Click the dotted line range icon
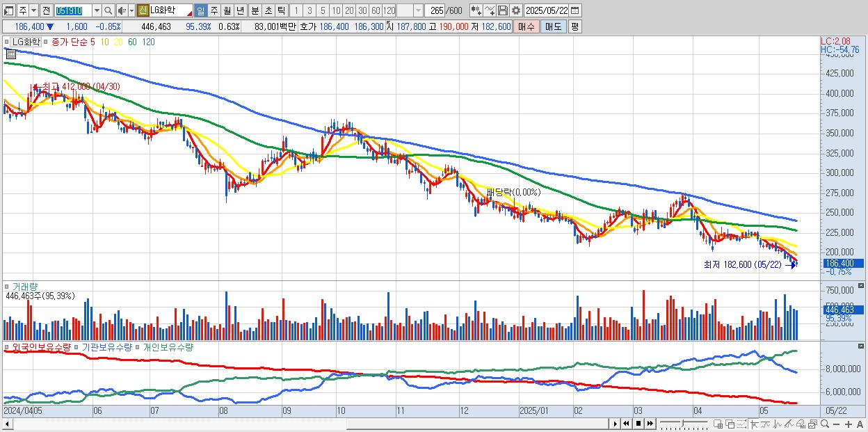868x432 pixels. (741, 424)
